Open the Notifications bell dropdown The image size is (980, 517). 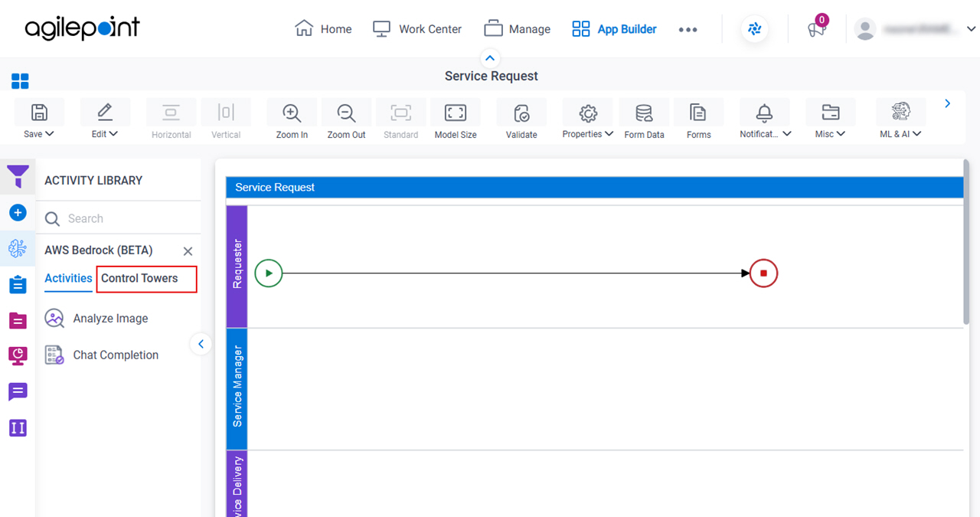tap(765, 120)
